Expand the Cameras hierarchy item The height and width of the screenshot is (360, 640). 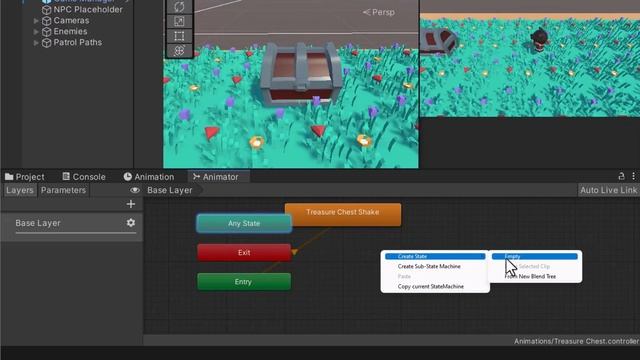(x=36, y=21)
